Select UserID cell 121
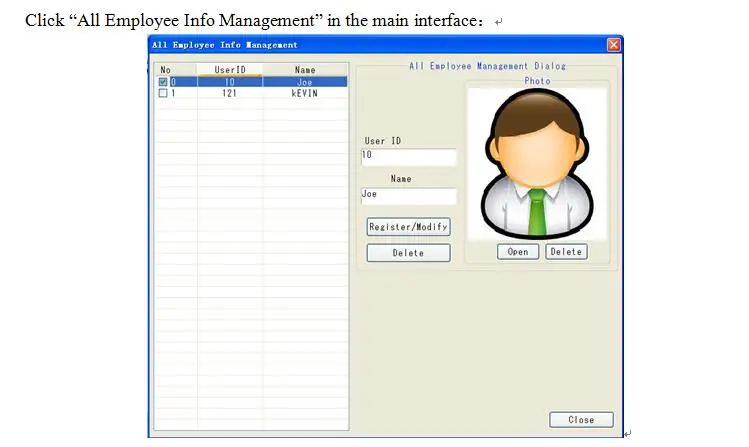Screen dimensions: 749x447 point(230,93)
